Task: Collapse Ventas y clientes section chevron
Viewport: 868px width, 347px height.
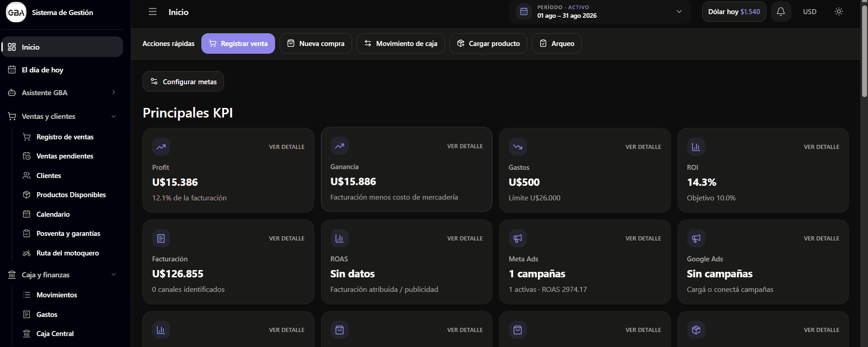Action: [x=113, y=116]
